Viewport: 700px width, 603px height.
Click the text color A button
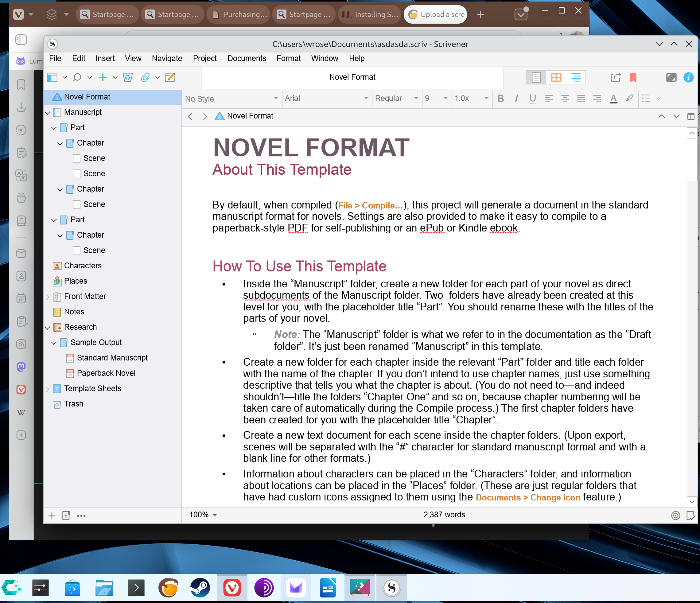point(613,99)
